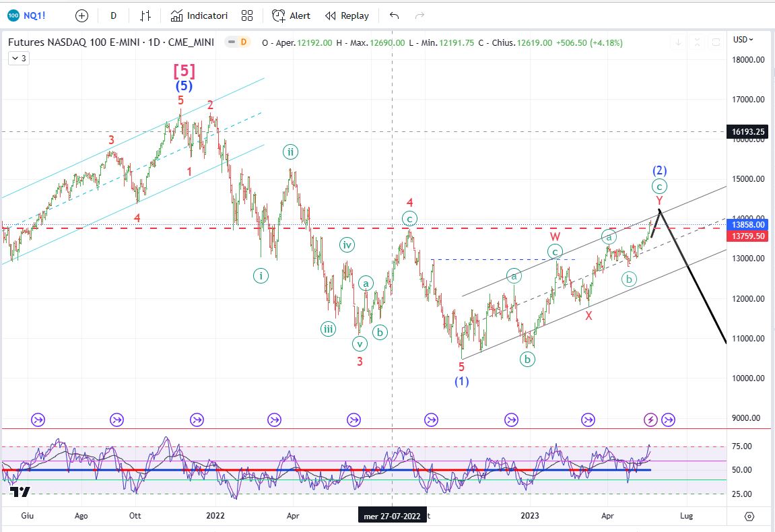Click the 16193.25 price tag

click(748, 131)
